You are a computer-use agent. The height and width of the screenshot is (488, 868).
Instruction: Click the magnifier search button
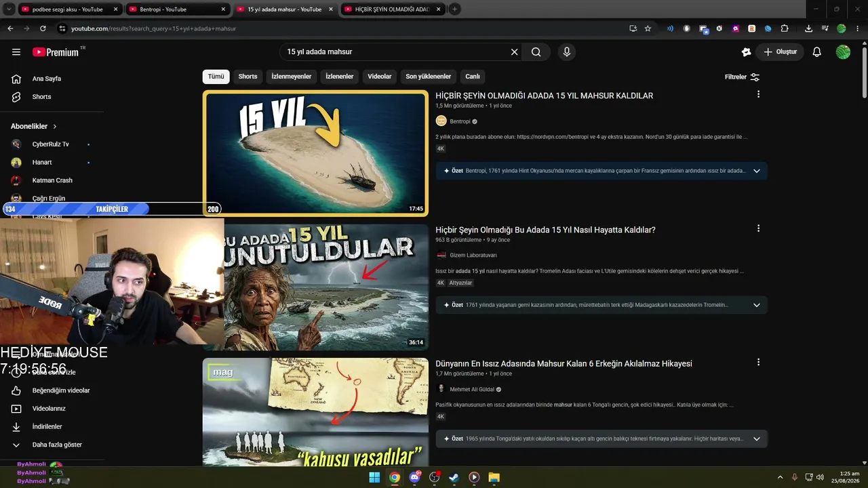[x=536, y=52]
